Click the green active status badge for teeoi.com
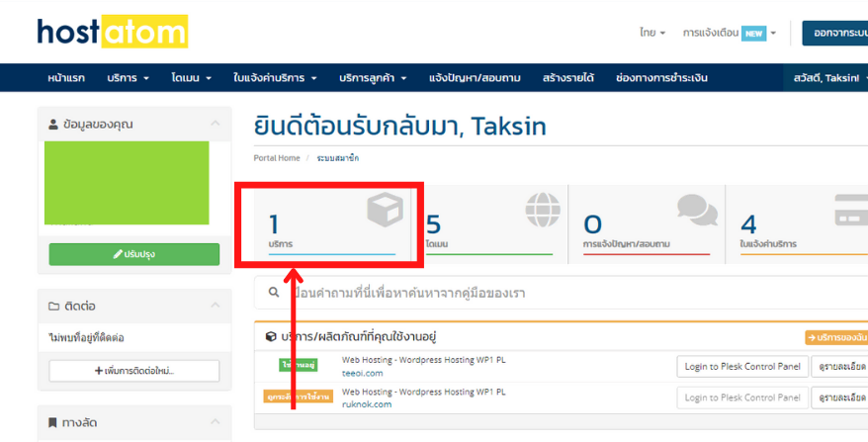Viewport: 868px width, 442px height. [299, 365]
